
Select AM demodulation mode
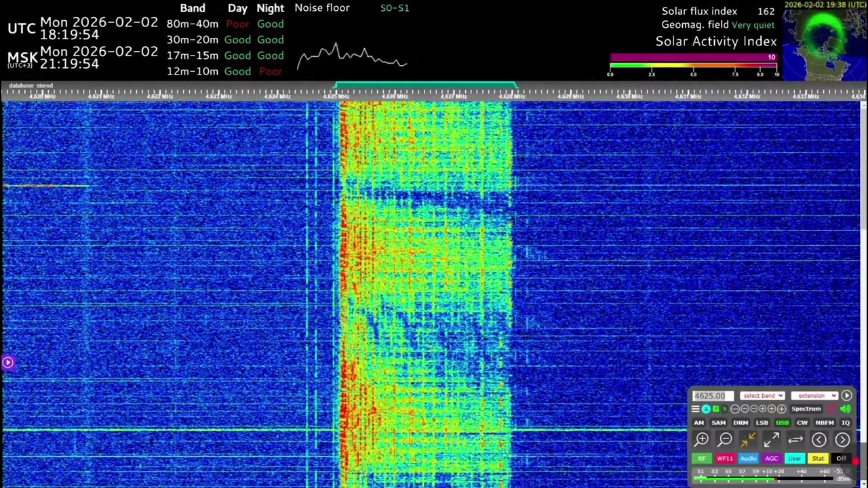(x=699, y=423)
